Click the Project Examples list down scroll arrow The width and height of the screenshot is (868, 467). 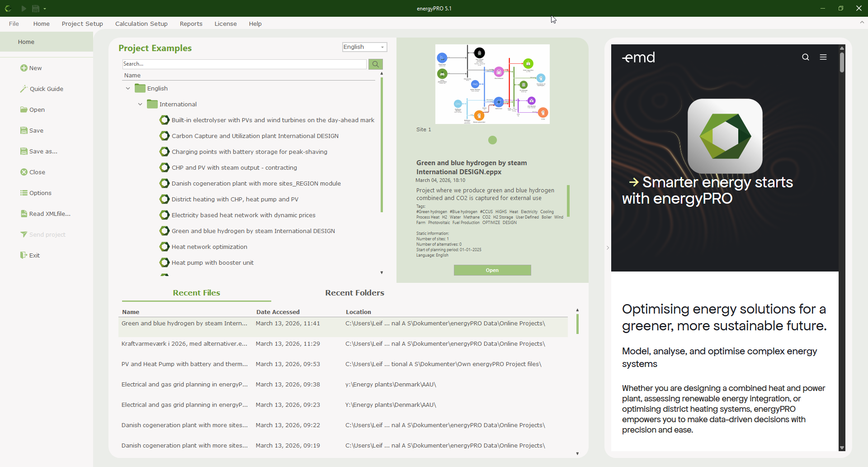(382, 272)
